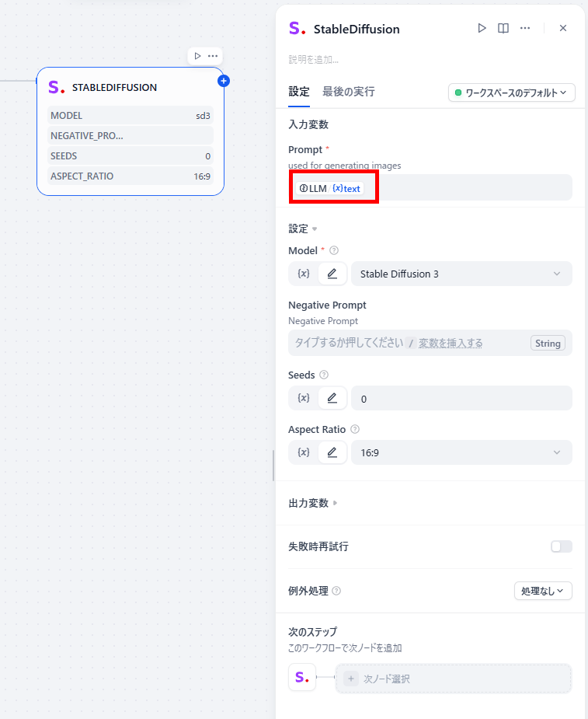This screenshot has width=588, height=719.
Task: Open the help book icon in panel header
Action: [x=503, y=29]
